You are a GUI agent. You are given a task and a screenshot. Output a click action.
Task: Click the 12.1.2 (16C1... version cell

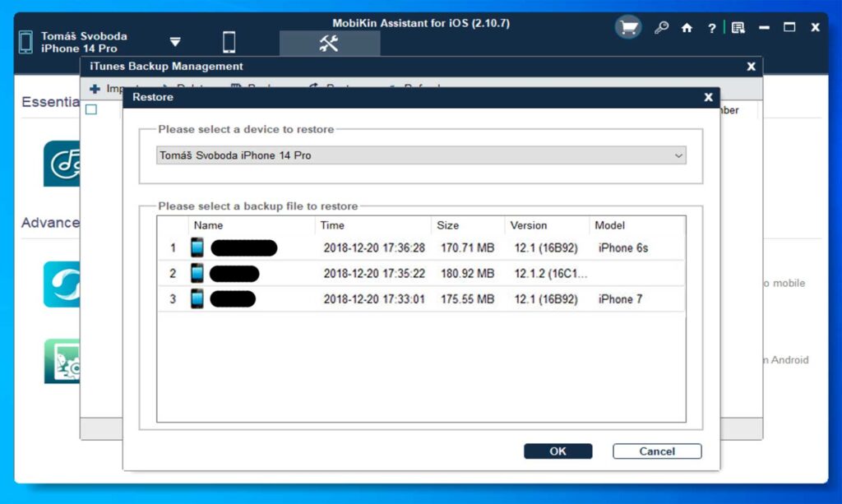551,274
